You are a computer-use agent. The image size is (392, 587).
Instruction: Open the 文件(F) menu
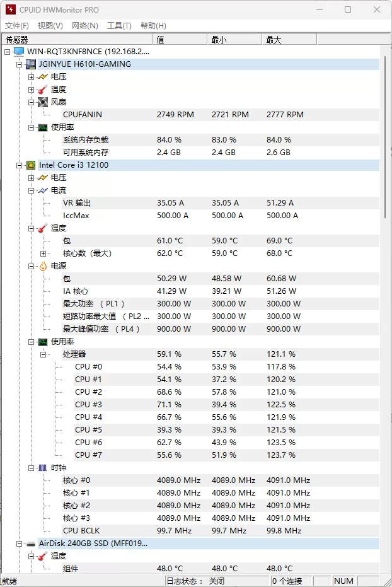pyautogui.click(x=16, y=26)
